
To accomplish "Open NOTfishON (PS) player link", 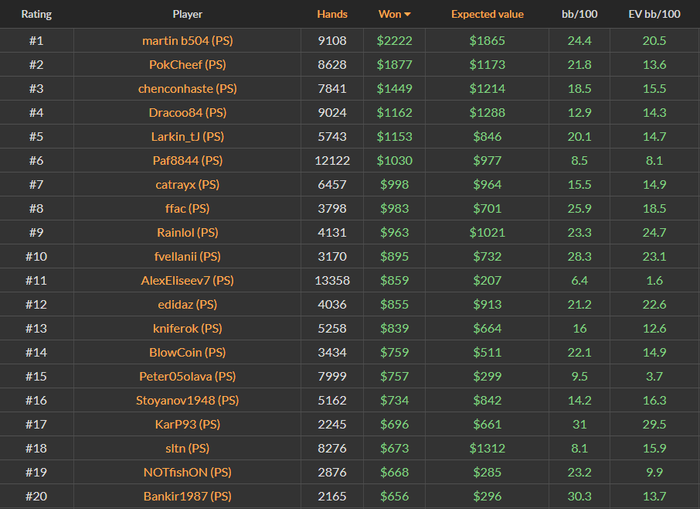I will [x=187, y=473].
